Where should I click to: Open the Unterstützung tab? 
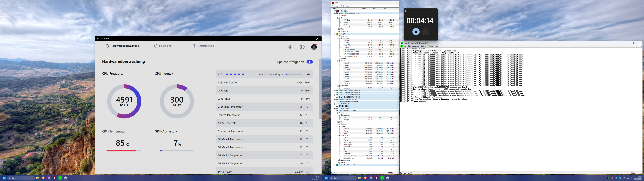[x=203, y=46]
